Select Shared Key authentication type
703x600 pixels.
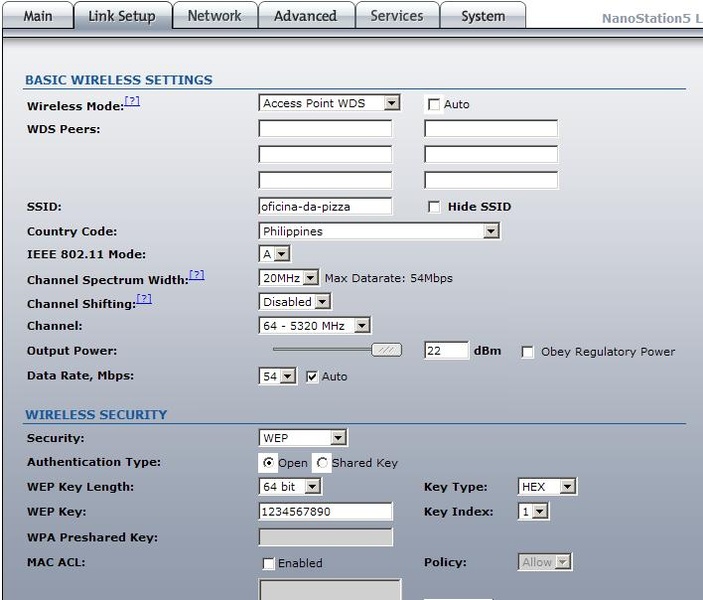point(322,462)
